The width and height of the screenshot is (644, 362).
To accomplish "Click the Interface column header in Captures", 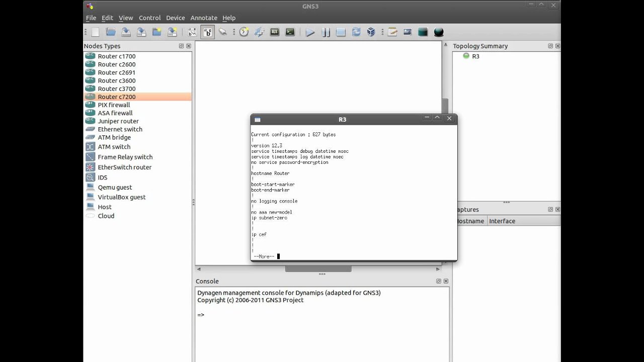I will click(523, 221).
